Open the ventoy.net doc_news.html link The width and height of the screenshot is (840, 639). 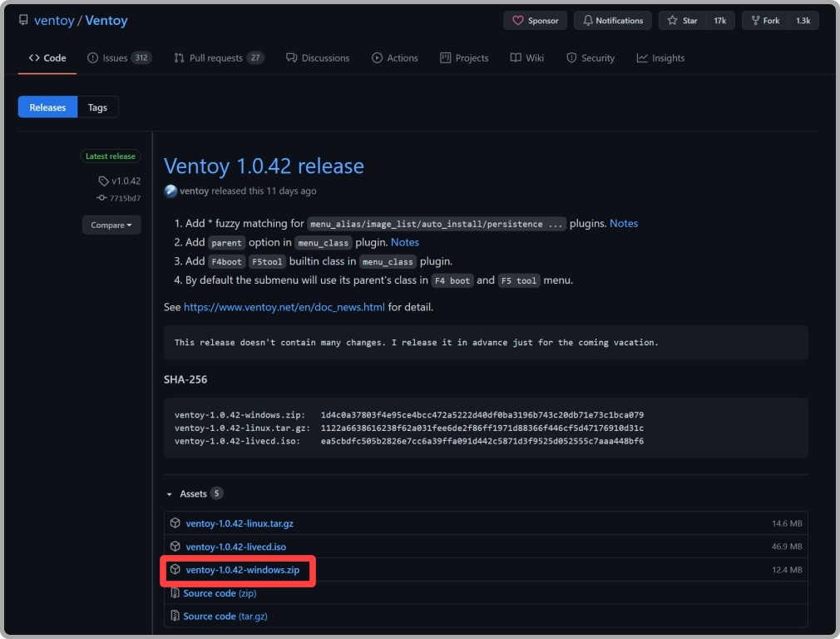point(284,307)
